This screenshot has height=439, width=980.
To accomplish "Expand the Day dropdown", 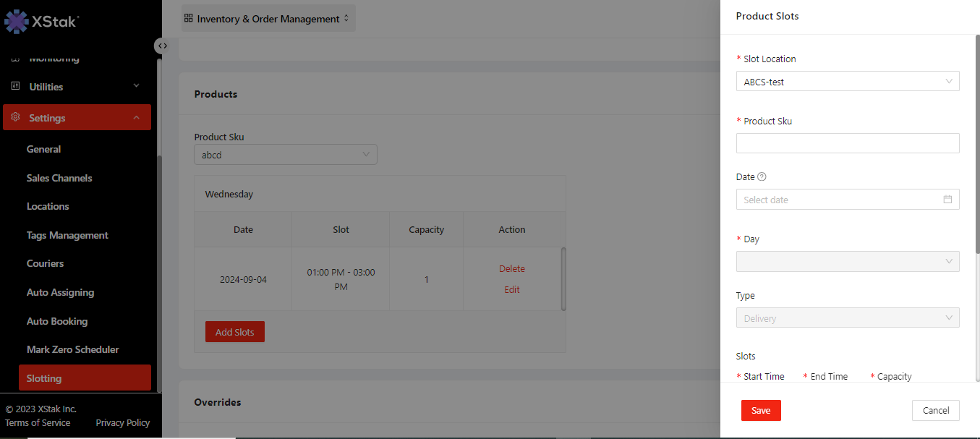I will click(847, 261).
